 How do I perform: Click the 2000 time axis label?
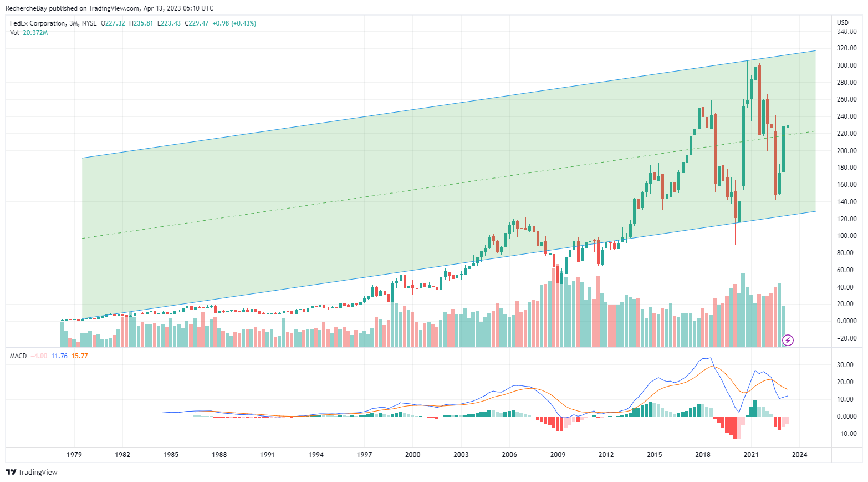click(413, 455)
